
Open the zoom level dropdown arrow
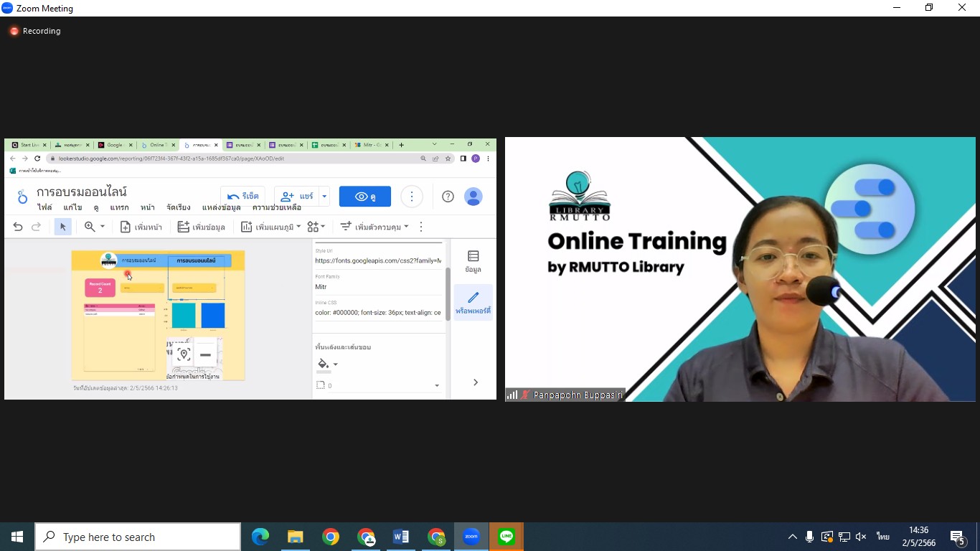click(x=103, y=227)
